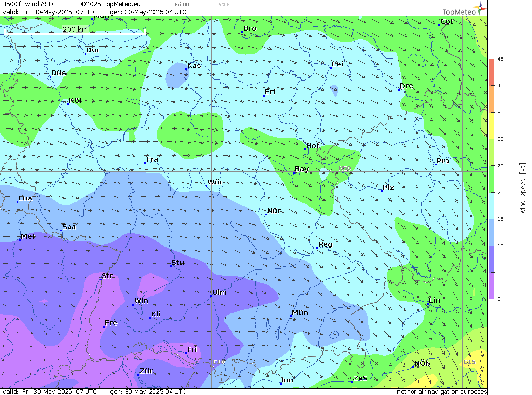Viewport: 532px width, 395px height.
Task: Click the 45 kt legend value
Action: point(500,59)
